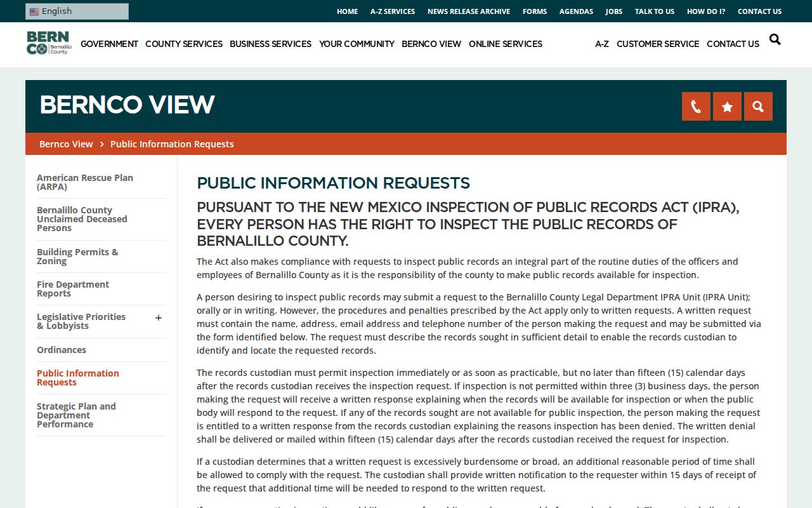Open Strategic Plan and Department Performance
This screenshot has height=508, width=812.
pyautogui.click(x=76, y=415)
